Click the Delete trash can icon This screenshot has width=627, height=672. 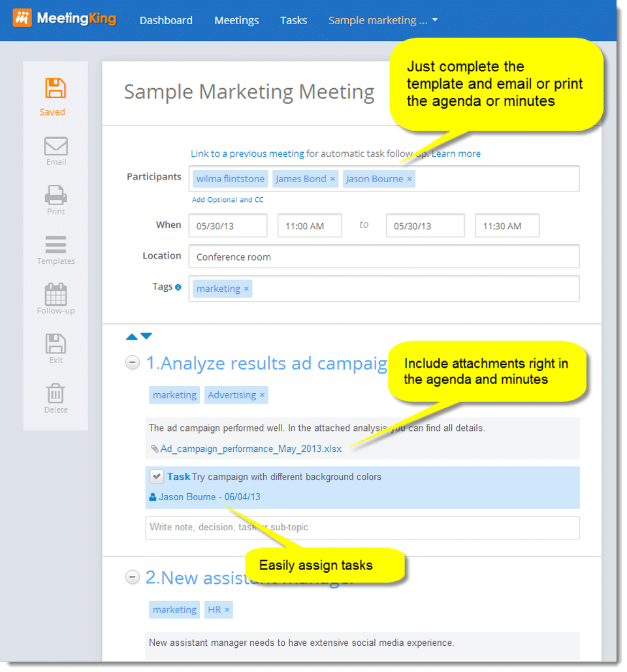pos(56,393)
